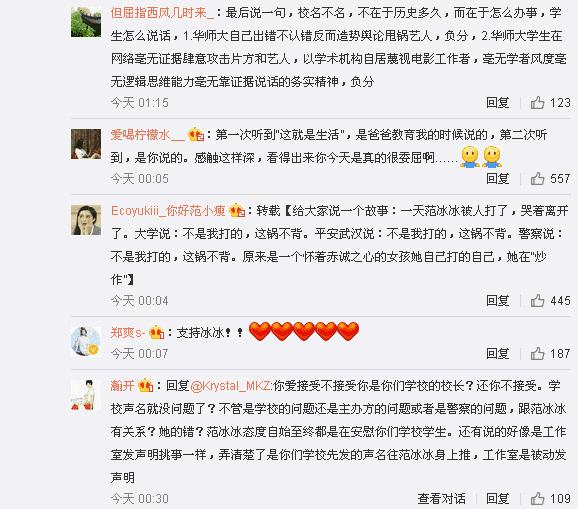Click 郑爽s- verified avatar
Screen dimensions: 578x509
[x=86, y=342]
